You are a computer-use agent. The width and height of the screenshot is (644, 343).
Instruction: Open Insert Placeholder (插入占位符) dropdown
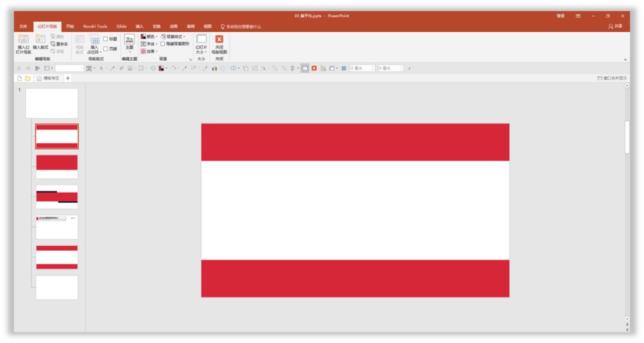94,44
